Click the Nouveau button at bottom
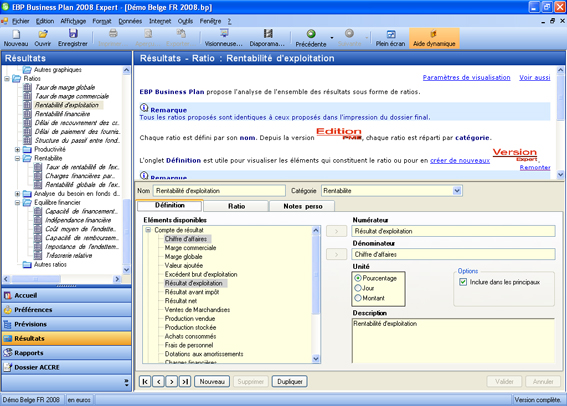Screen dimensions: 567x406 coord(212,381)
